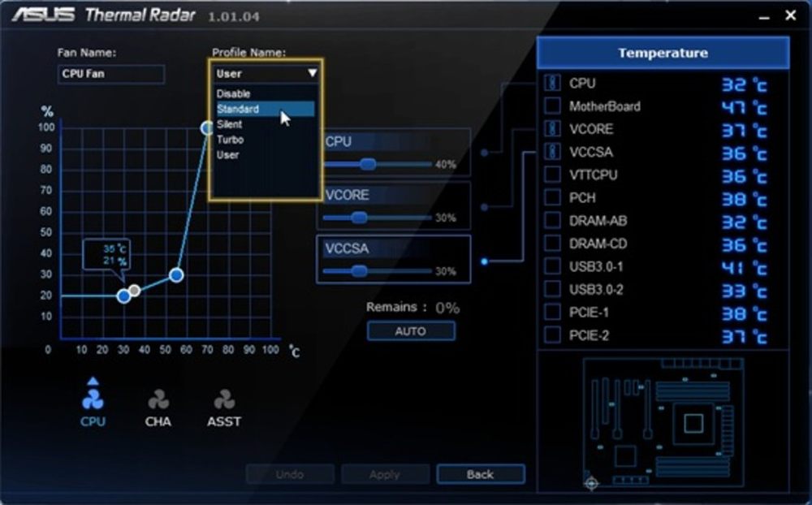This screenshot has width=812, height=505.
Task: Click the VTTCPU label in the temperature list
Action: coord(593,175)
